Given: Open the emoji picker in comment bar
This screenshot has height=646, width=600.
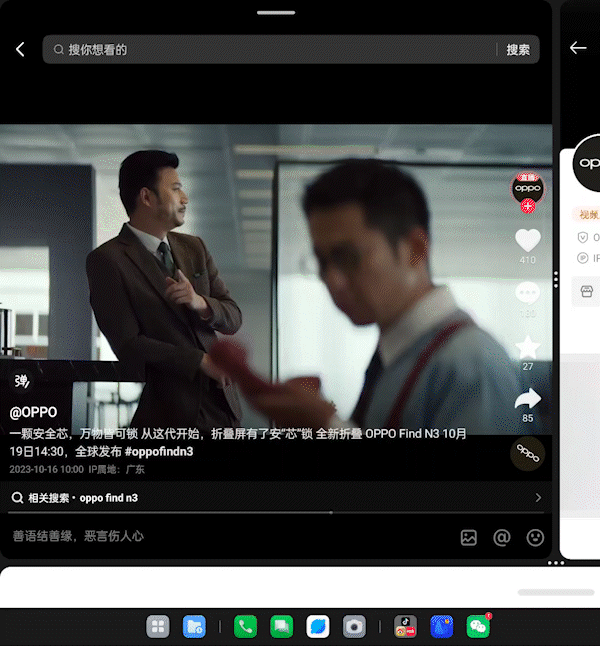Looking at the screenshot, I should point(535,537).
